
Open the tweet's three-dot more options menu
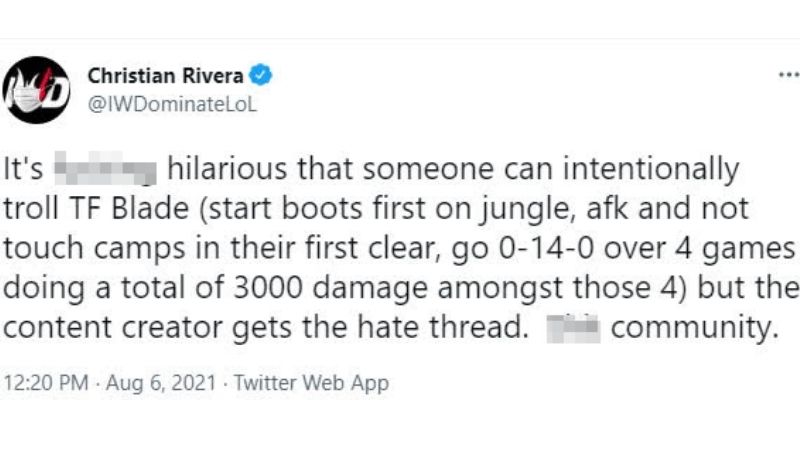[789, 75]
